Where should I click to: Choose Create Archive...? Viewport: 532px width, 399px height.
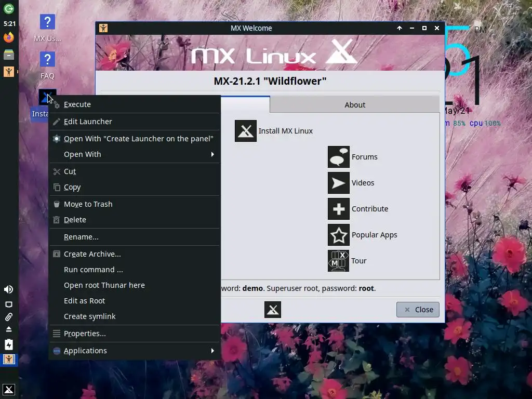pos(135,254)
